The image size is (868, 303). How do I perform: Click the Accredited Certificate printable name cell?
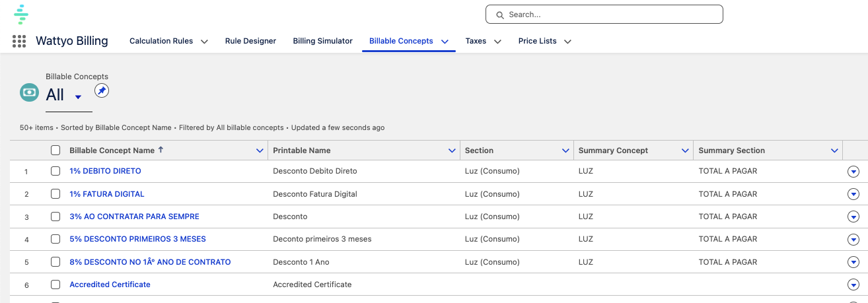pyautogui.click(x=312, y=285)
